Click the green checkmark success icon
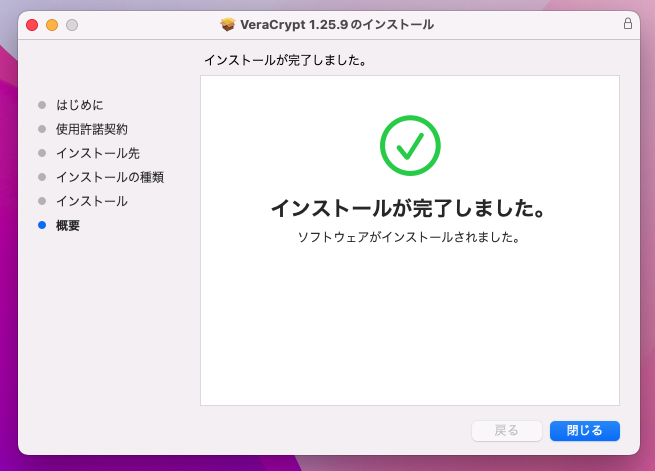655x471 pixels. point(410,146)
